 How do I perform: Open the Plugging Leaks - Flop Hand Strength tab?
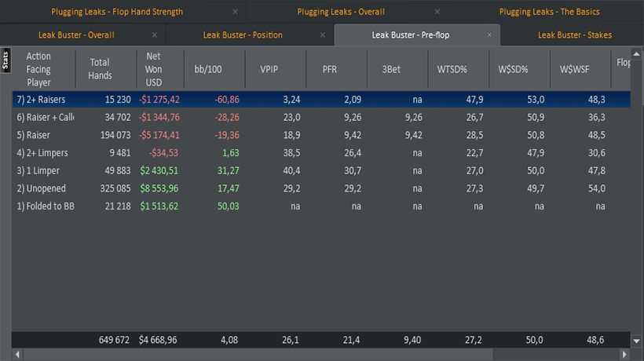point(117,12)
